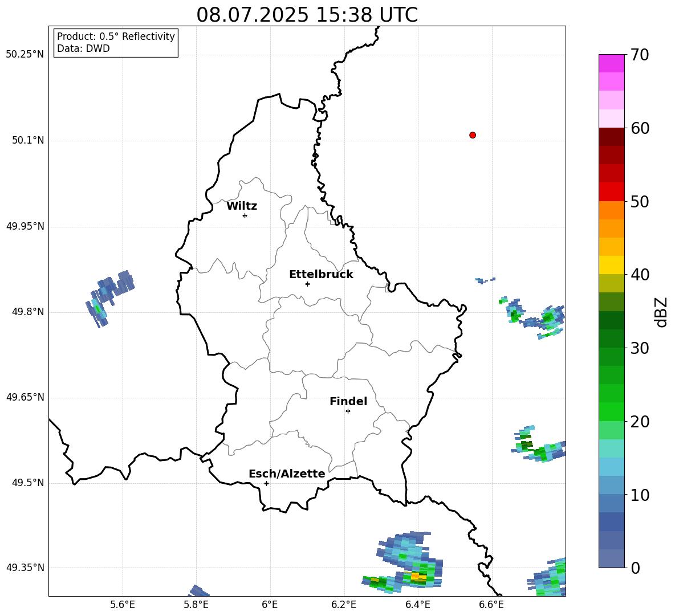Click the Esch/Alzette station label
This screenshot has height=616, width=675.
pyautogui.click(x=287, y=474)
